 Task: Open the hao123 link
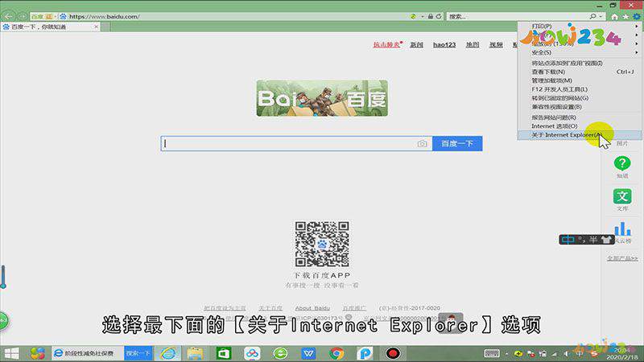[x=444, y=44]
